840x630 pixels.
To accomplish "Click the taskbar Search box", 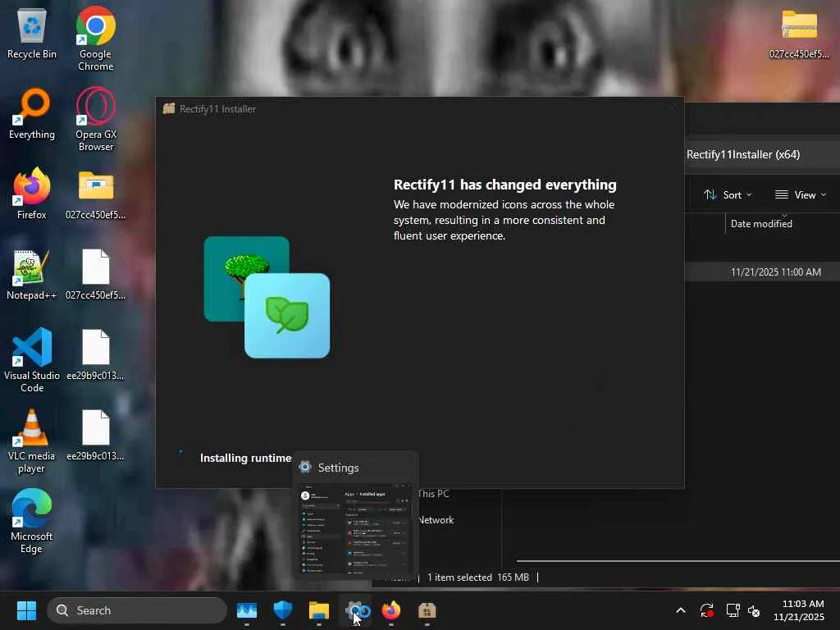I will (137, 610).
